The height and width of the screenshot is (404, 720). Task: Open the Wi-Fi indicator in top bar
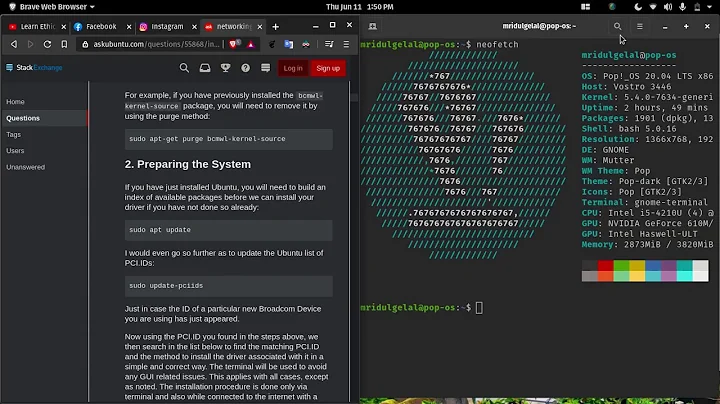pyautogui.click(x=653, y=7)
